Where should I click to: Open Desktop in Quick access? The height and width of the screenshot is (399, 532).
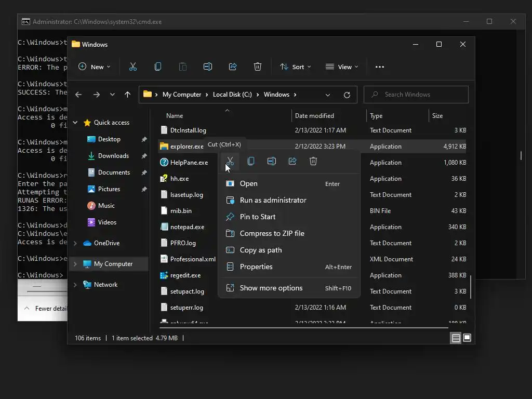109,139
